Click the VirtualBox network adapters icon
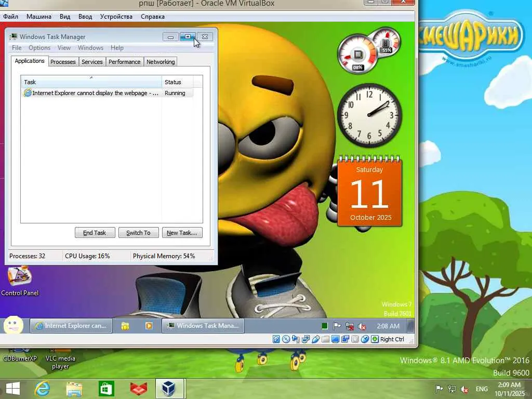Image resolution: width=532 pixels, height=399 pixels. [305, 339]
